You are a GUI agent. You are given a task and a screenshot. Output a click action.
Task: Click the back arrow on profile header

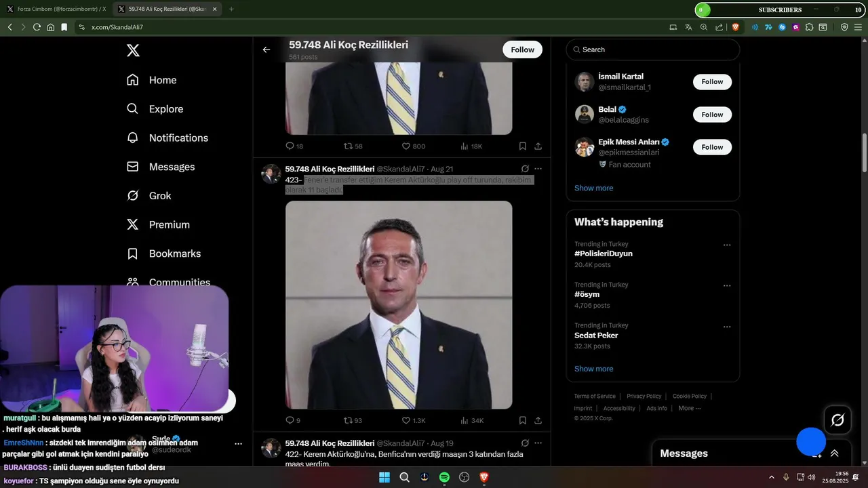(x=267, y=49)
